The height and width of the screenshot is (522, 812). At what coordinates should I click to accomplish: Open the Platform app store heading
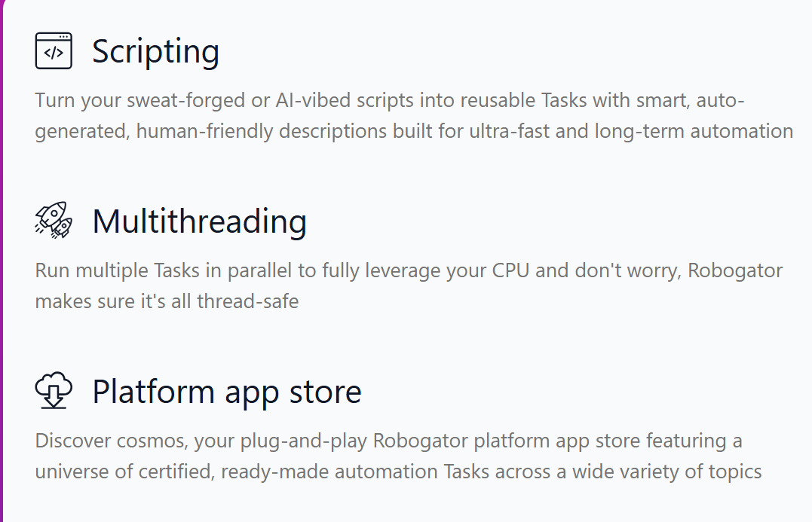pos(226,392)
